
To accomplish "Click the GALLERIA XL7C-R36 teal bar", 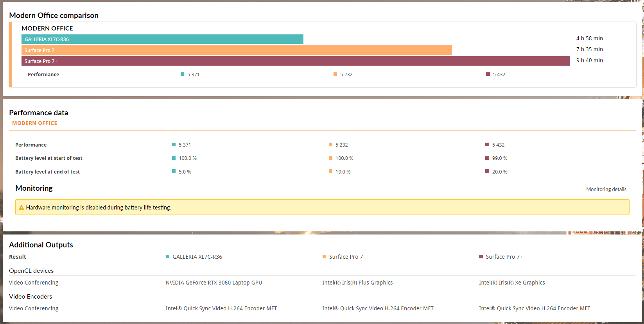I will 162,39.
